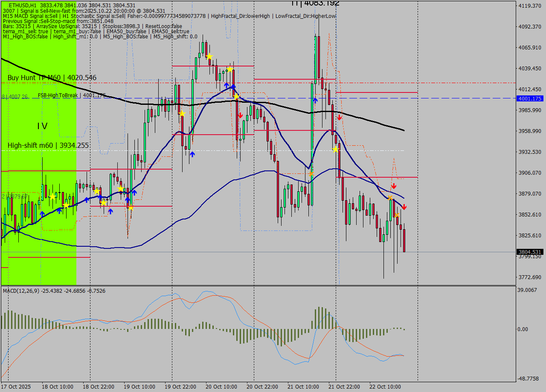Select the Buy Hunt TP-M60 label
Image resolution: width=546 pixels, height=392 pixels.
click(x=52, y=78)
